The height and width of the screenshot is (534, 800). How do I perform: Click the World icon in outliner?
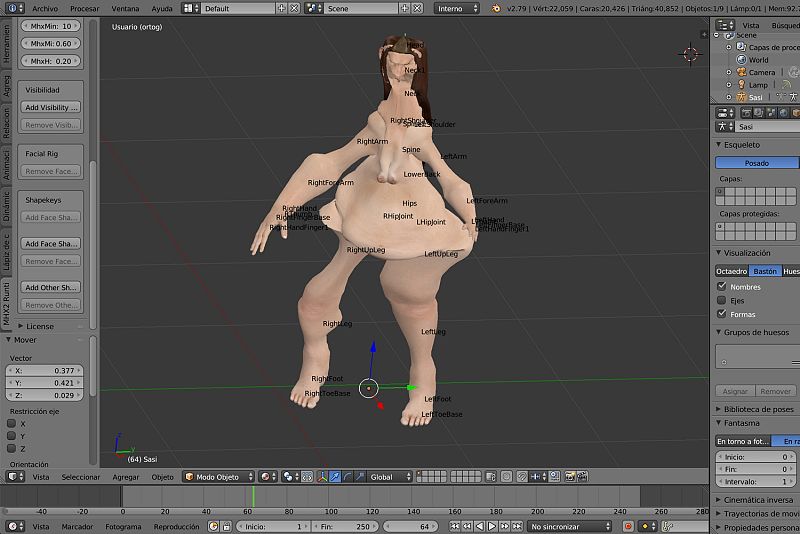741,59
